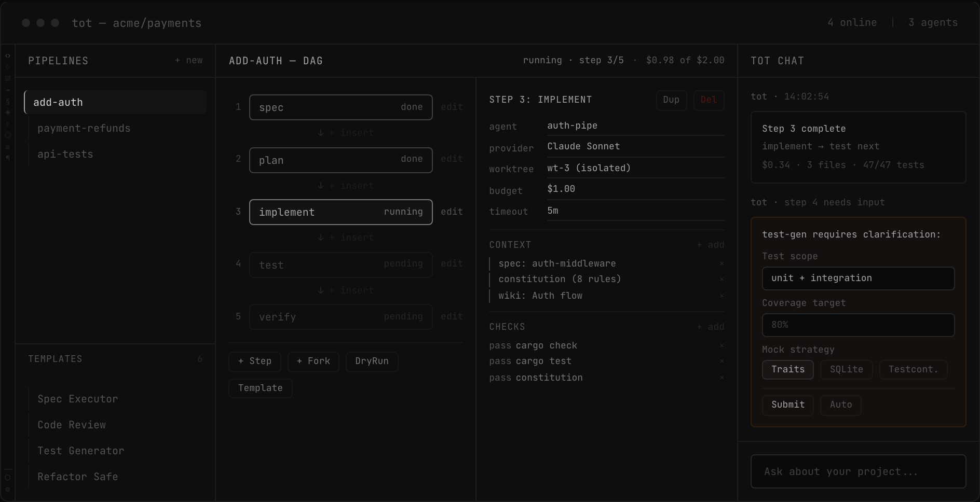This screenshot has height=502, width=980.
Task: Open the payment-refunds pipeline
Action: point(117,128)
